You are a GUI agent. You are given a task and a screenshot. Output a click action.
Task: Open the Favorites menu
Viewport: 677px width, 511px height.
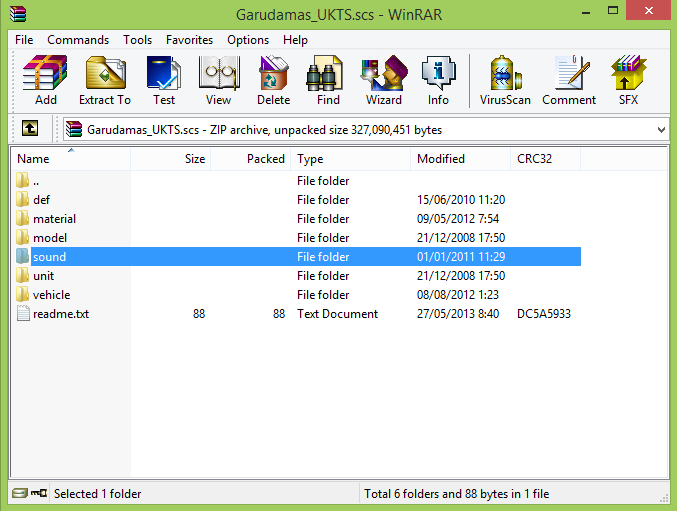click(x=190, y=40)
